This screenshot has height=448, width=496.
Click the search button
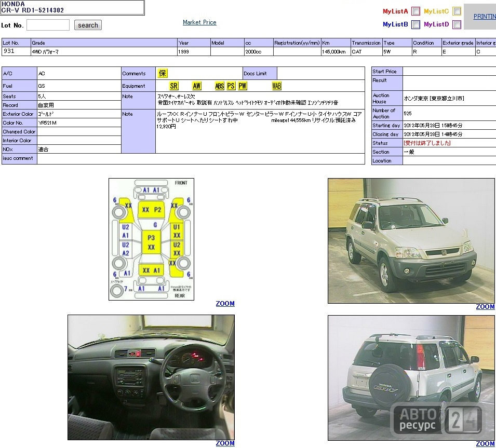click(x=88, y=25)
